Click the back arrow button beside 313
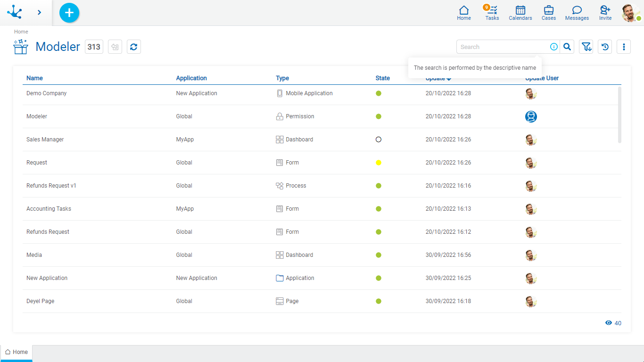This screenshot has width=644, height=362. (x=115, y=47)
